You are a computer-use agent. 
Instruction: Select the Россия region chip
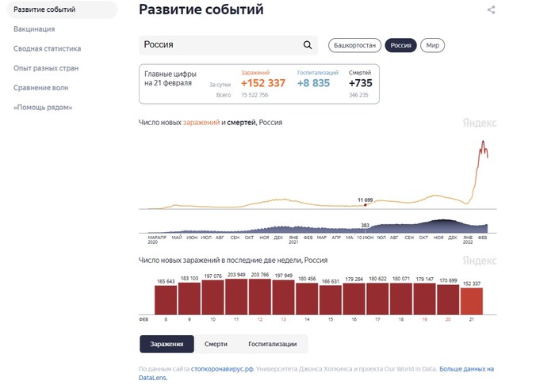tap(400, 45)
